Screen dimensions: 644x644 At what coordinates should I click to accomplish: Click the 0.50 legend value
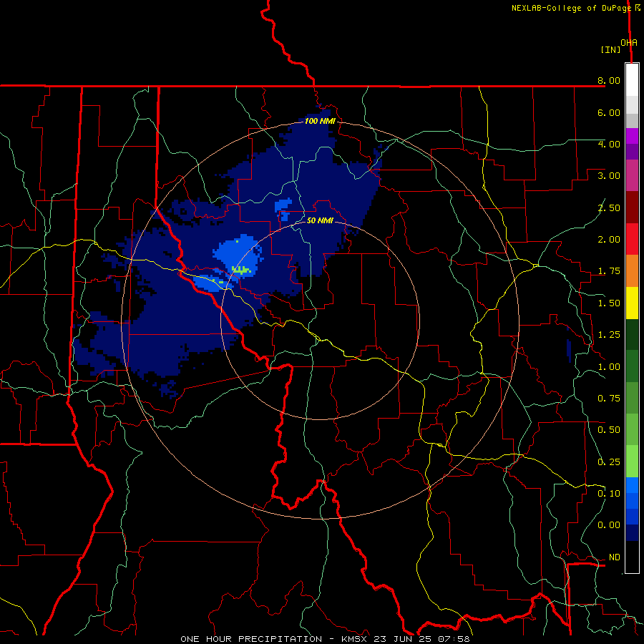point(609,430)
